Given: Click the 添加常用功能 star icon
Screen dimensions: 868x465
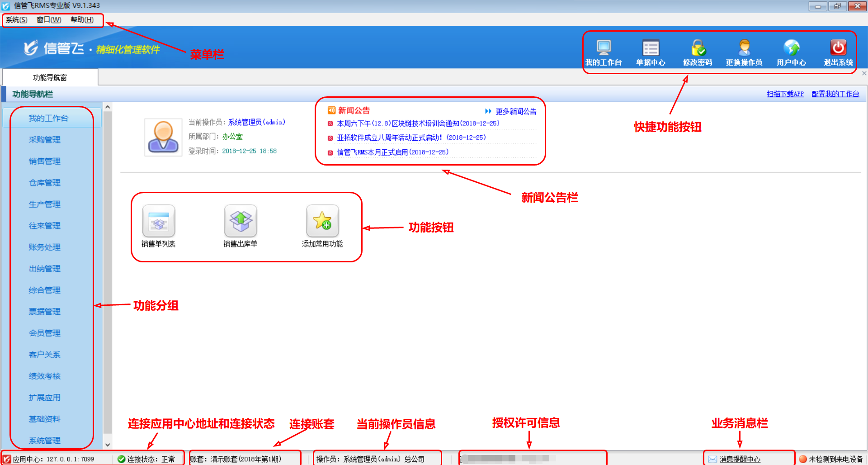Looking at the screenshot, I should 322,221.
